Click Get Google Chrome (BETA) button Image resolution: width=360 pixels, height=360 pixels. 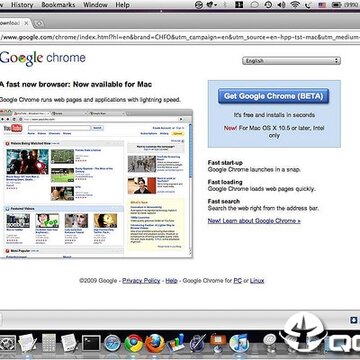[273, 96]
